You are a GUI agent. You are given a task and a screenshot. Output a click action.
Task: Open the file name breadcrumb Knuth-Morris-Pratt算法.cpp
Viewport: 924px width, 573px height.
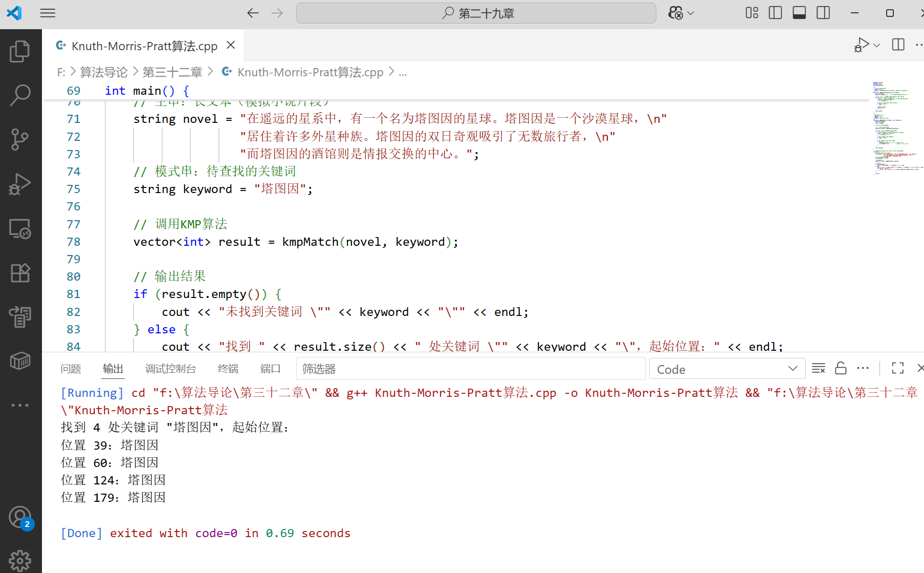[310, 73]
